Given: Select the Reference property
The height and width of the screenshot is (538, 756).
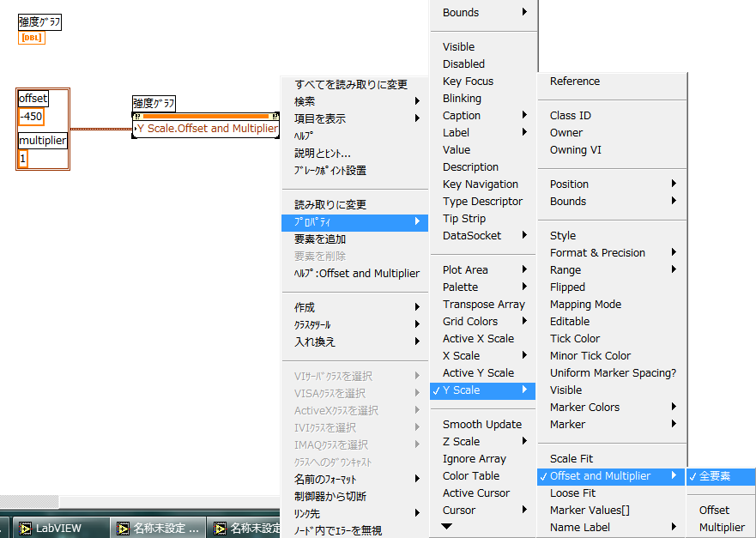Looking at the screenshot, I should click(611, 81).
